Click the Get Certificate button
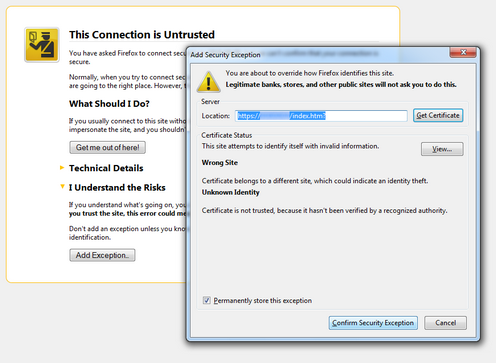The height and width of the screenshot is (363, 496). click(438, 115)
